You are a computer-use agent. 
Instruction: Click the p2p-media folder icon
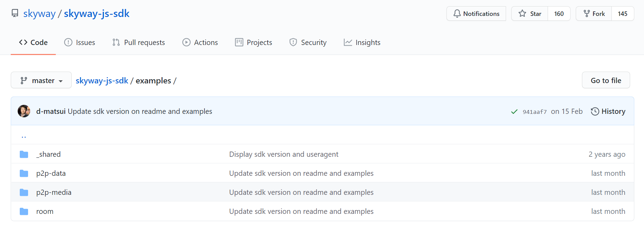24,192
